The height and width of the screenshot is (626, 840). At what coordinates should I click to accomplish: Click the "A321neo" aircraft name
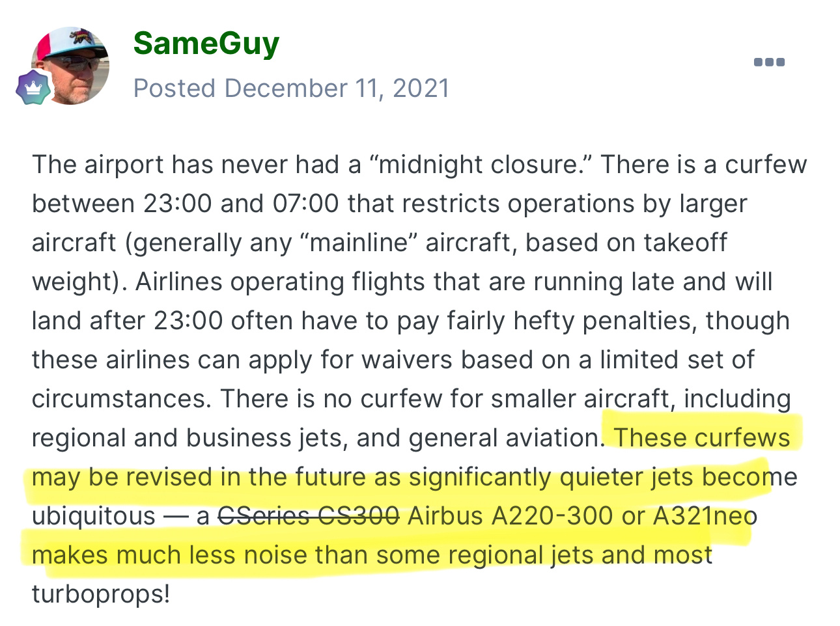point(705,516)
